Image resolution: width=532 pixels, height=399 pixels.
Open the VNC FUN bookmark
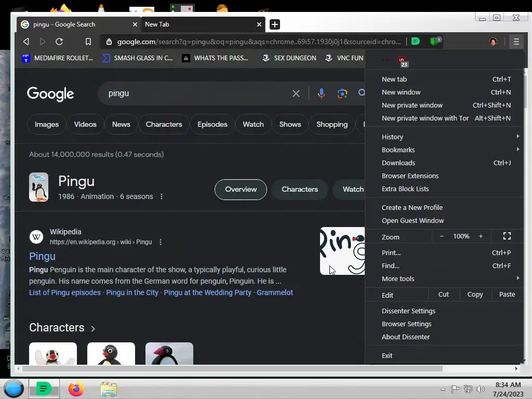coord(344,58)
